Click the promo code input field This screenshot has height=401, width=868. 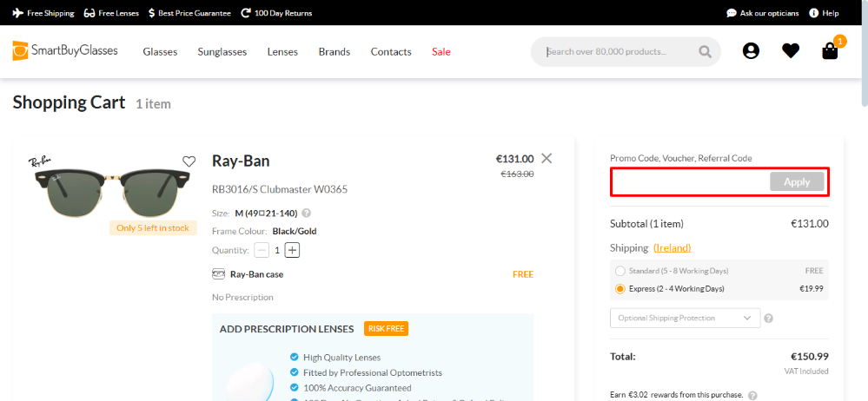coord(691,181)
